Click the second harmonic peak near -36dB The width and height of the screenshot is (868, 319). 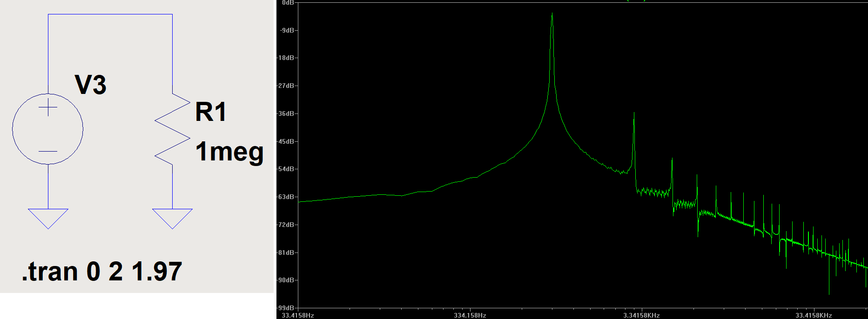coord(634,114)
